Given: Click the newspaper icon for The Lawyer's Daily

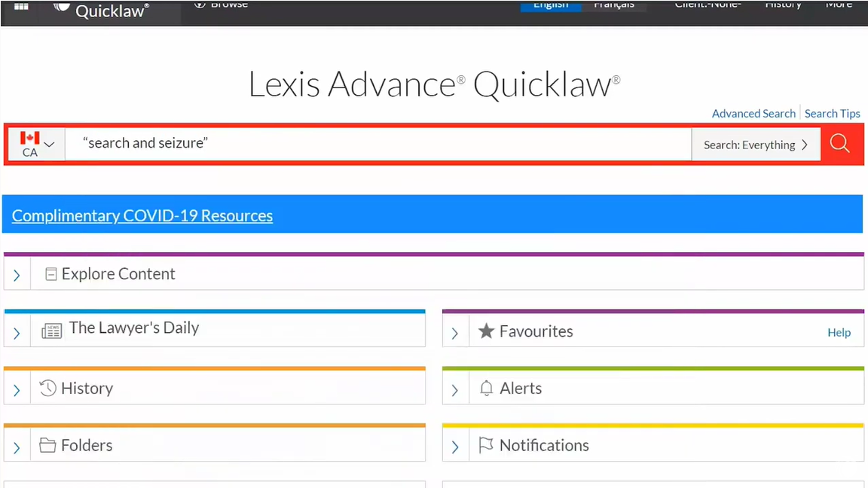Looking at the screenshot, I should (51, 331).
